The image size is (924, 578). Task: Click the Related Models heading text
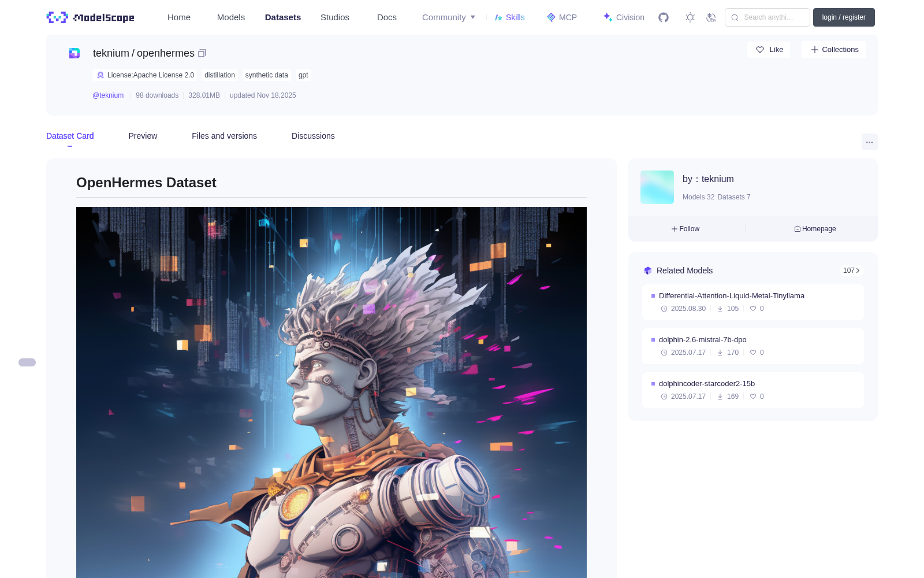tap(684, 271)
